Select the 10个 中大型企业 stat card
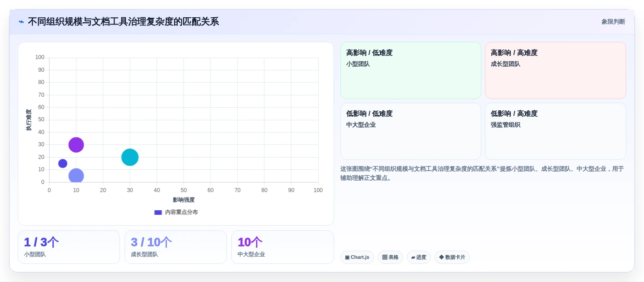 pos(283,247)
